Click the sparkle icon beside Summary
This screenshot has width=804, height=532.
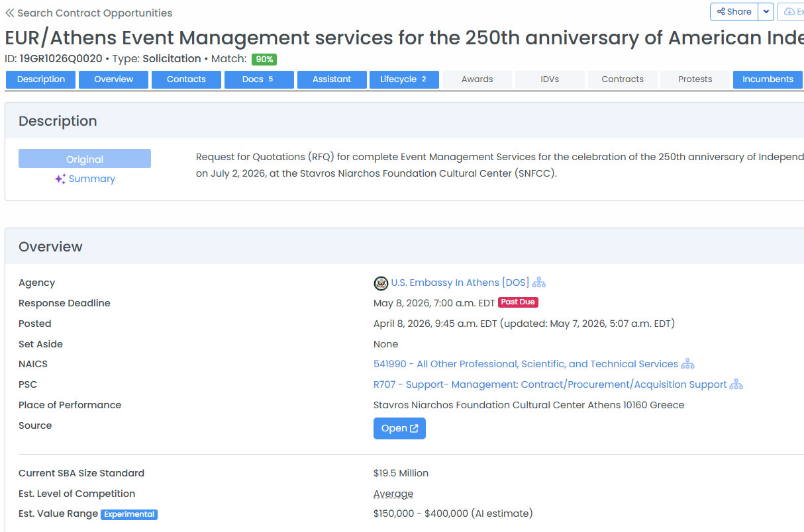point(60,179)
